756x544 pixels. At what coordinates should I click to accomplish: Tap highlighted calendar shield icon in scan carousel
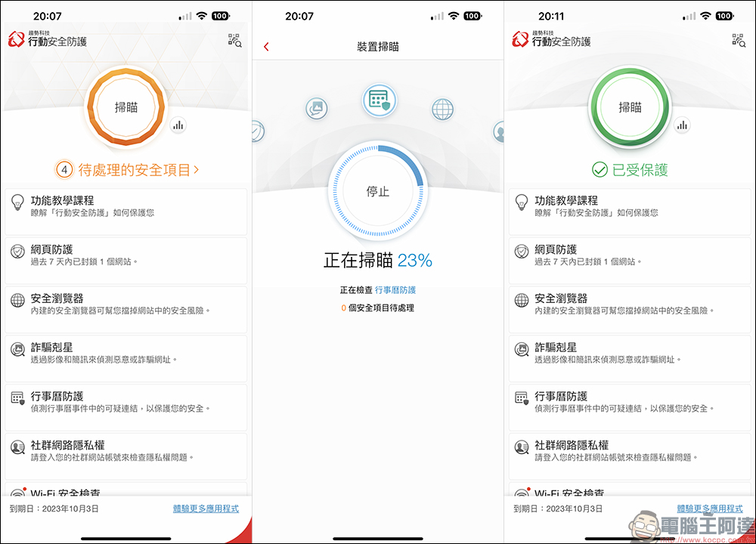tap(379, 100)
